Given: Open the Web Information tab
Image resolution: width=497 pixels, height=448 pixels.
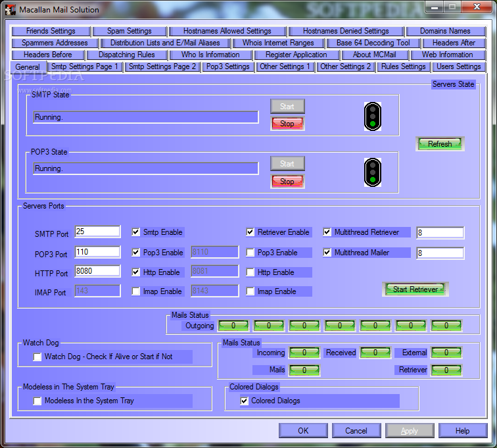Looking at the screenshot, I should coord(448,55).
